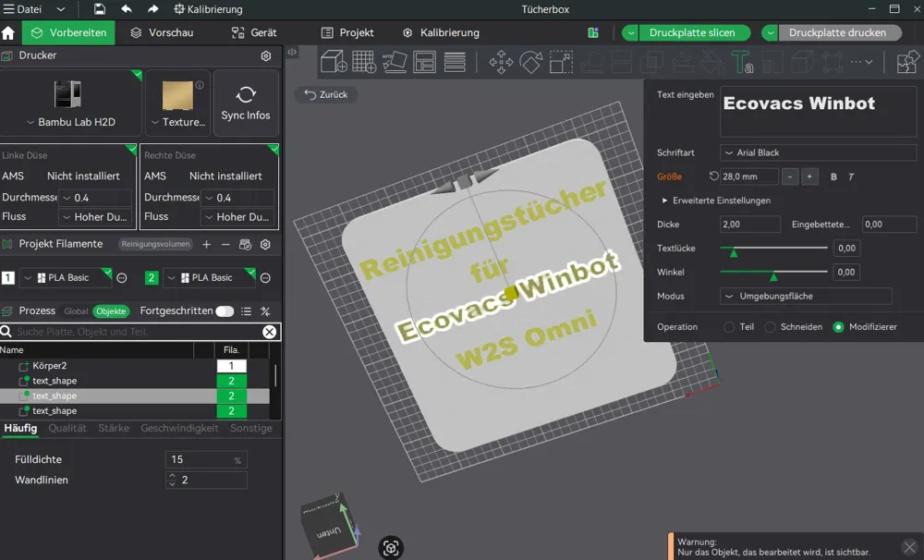
Task: Open Linke Düse Durchmesser dropdown
Action: [95, 198]
